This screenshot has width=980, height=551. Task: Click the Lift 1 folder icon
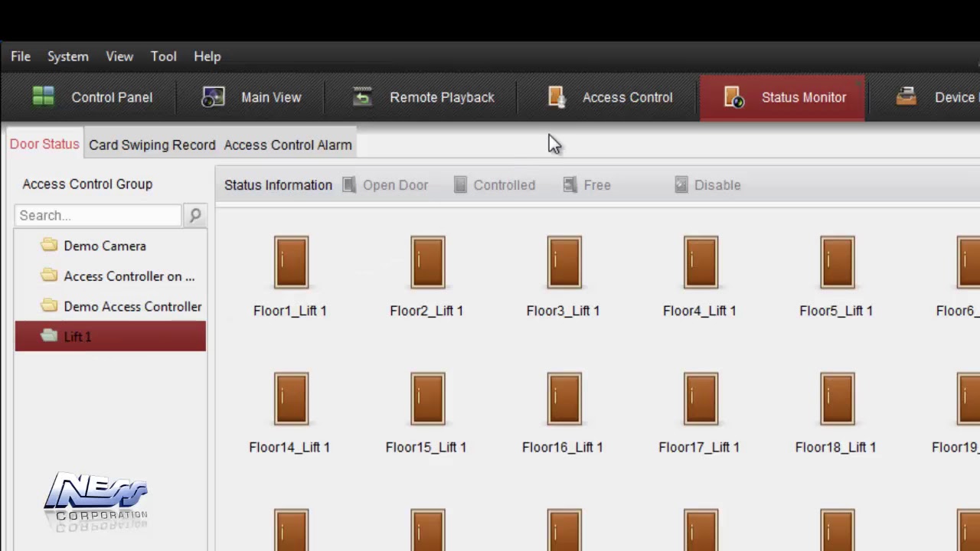[49, 336]
